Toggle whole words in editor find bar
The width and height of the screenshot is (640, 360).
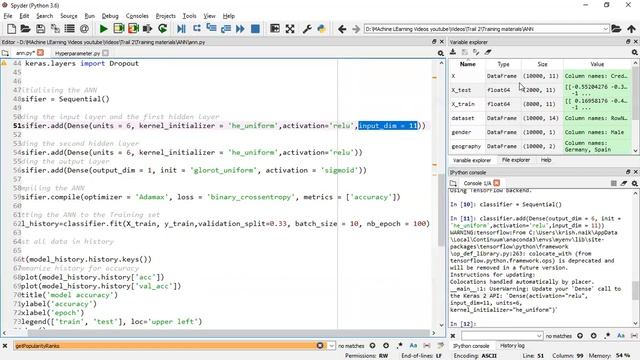coord(427,346)
